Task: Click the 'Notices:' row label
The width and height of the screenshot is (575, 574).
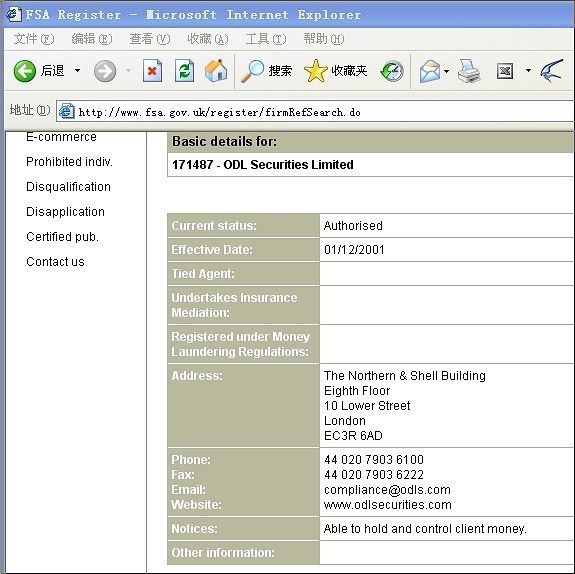Action: [194, 529]
